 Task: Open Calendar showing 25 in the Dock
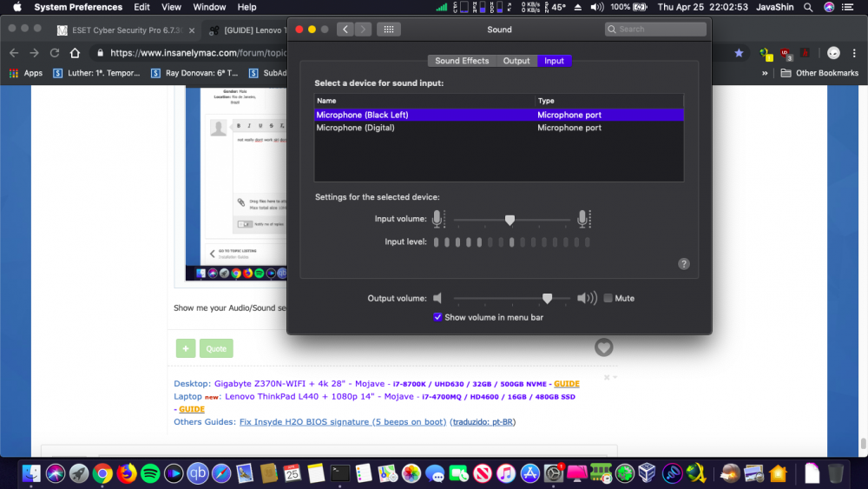click(x=293, y=473)
